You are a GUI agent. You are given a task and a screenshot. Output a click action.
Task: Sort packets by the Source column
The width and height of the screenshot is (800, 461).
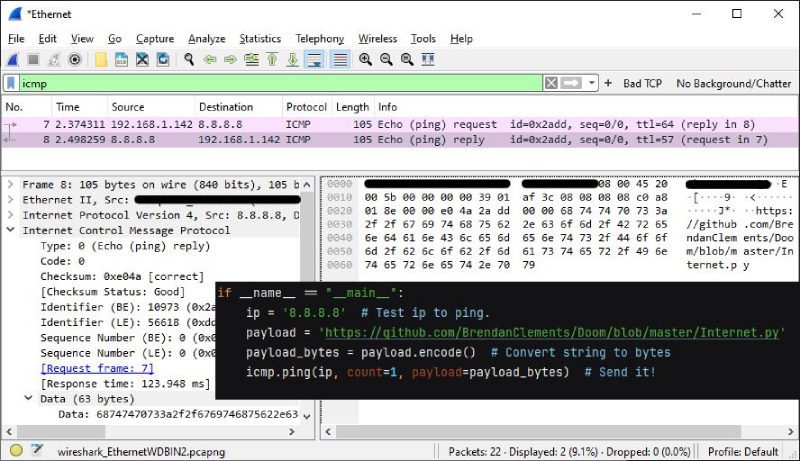[x=151, y=107]
